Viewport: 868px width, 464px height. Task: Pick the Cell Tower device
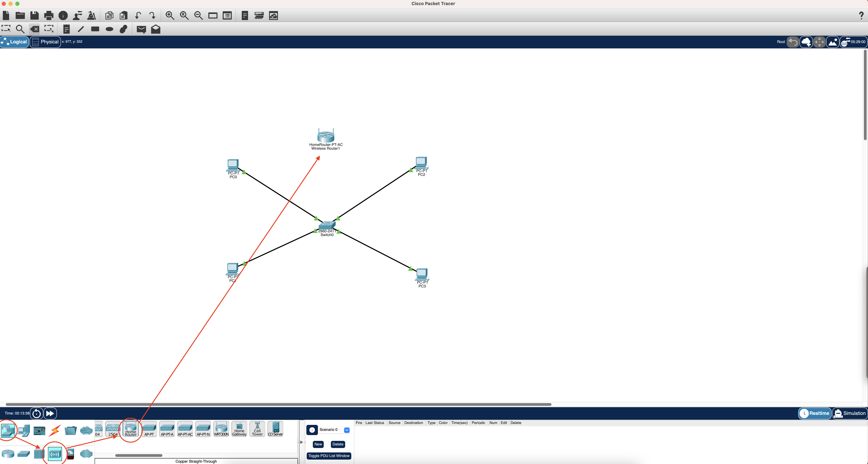(x=258, y=429)
